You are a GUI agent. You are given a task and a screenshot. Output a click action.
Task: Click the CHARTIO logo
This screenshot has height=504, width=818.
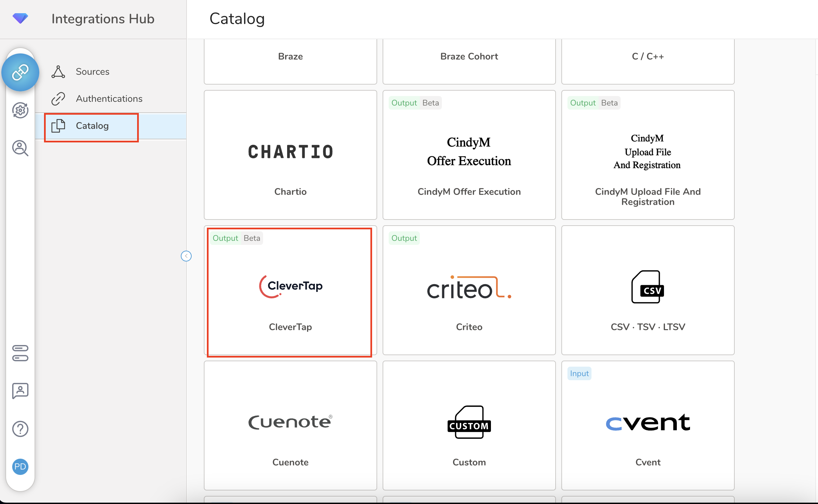pyautogui.click(x=290, y=152)
